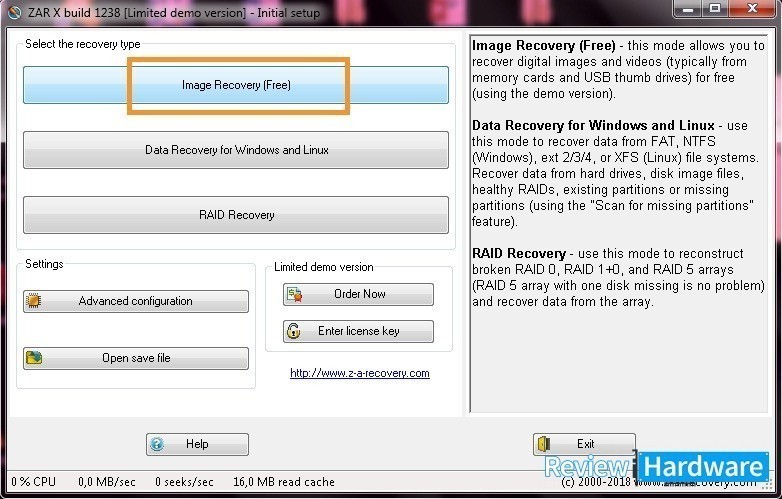
Task: Click the ZAR app icon in title bar
Action: click(x=14, y=12)
